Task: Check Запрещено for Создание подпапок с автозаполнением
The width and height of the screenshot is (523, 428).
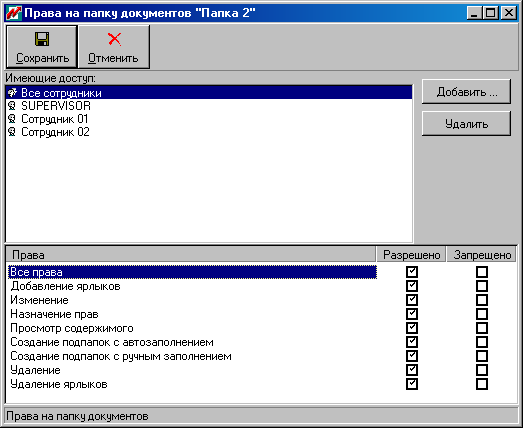Action: click(482, 342)
